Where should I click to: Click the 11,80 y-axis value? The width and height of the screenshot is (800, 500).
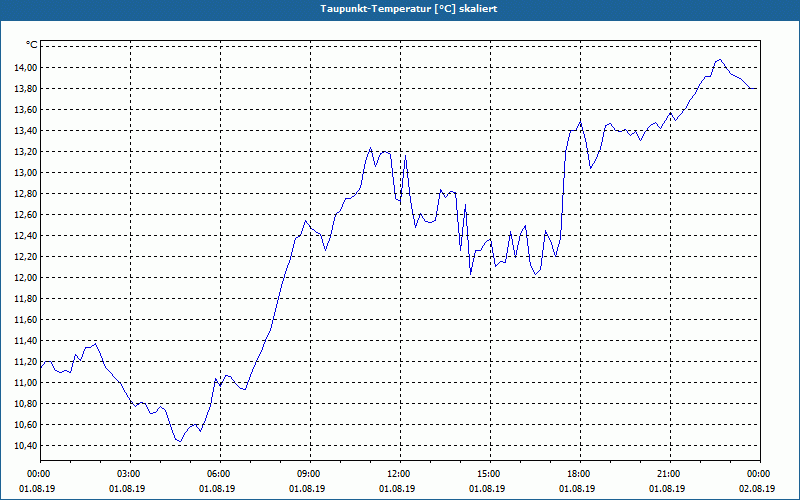[x=27, y=298]
